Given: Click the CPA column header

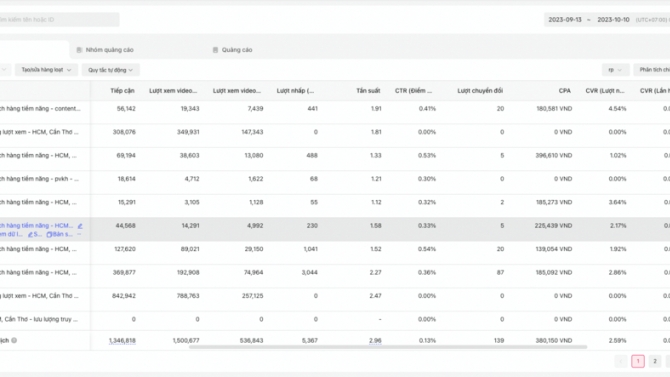Looking at the screenshot, I should [564, 91].
